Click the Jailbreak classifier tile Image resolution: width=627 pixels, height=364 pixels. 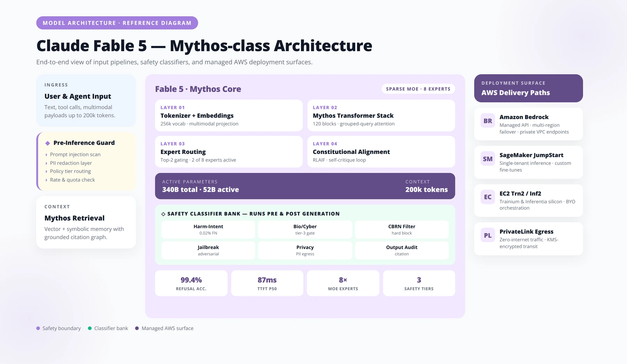[x=208, y=251]
